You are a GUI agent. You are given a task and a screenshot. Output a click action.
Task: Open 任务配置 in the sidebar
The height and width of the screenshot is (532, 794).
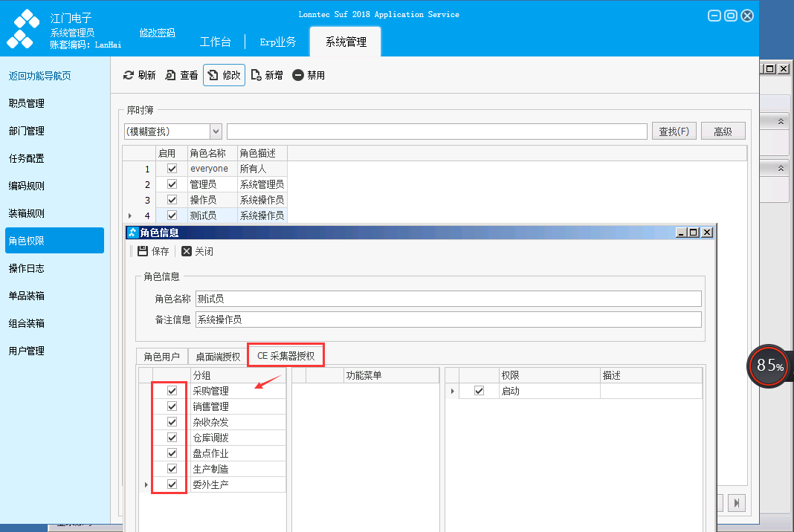click(x=27, y=158)
